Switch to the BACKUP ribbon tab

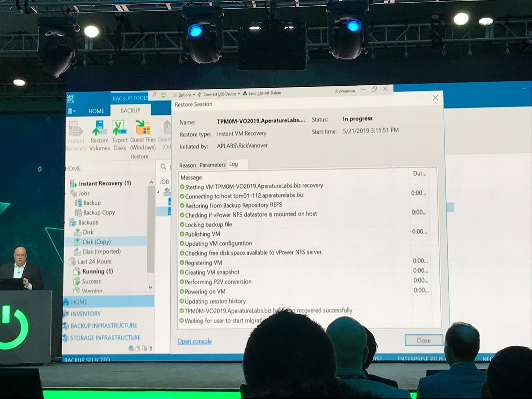click(x=130, y=111)
